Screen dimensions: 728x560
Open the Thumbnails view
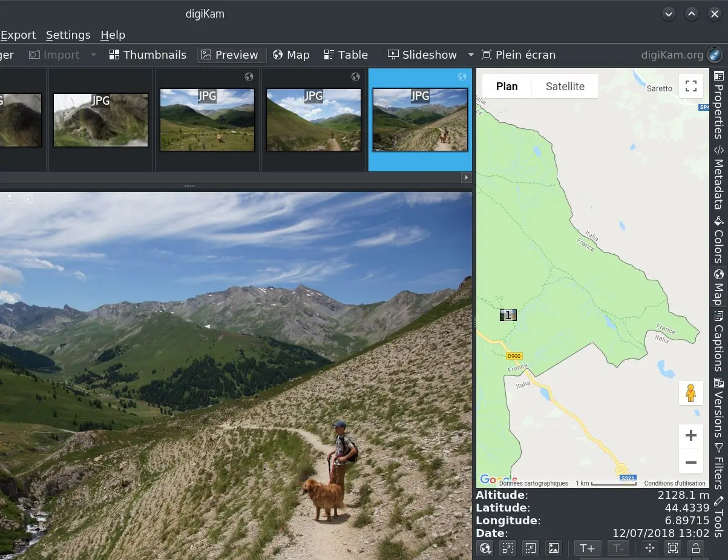tap(148, 54)
